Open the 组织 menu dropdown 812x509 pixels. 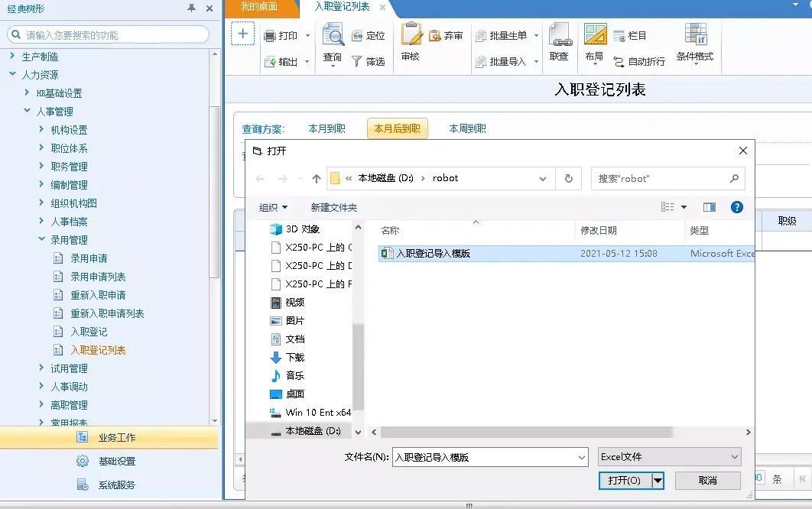click(273, 208)
